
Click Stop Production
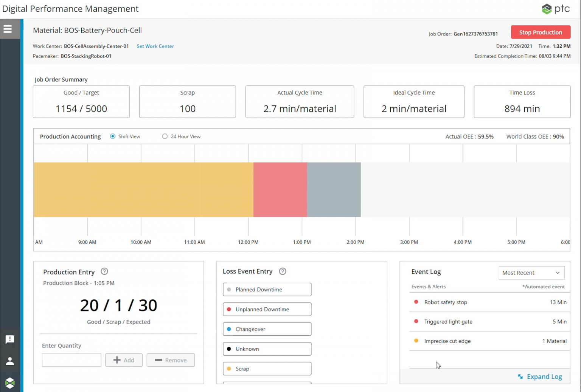click(541, 32)
